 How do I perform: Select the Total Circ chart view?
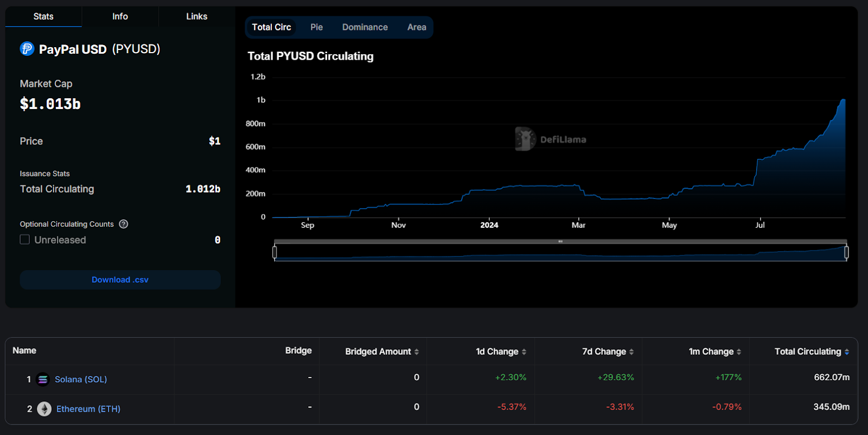point(271,27)
